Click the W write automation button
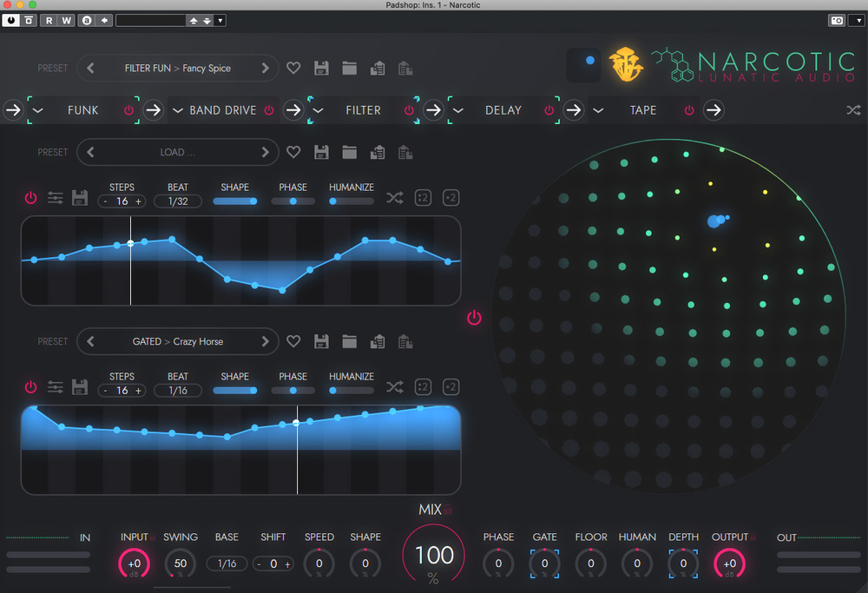The width and height of the screenshot is (868, 593). (x=67, y=21)
